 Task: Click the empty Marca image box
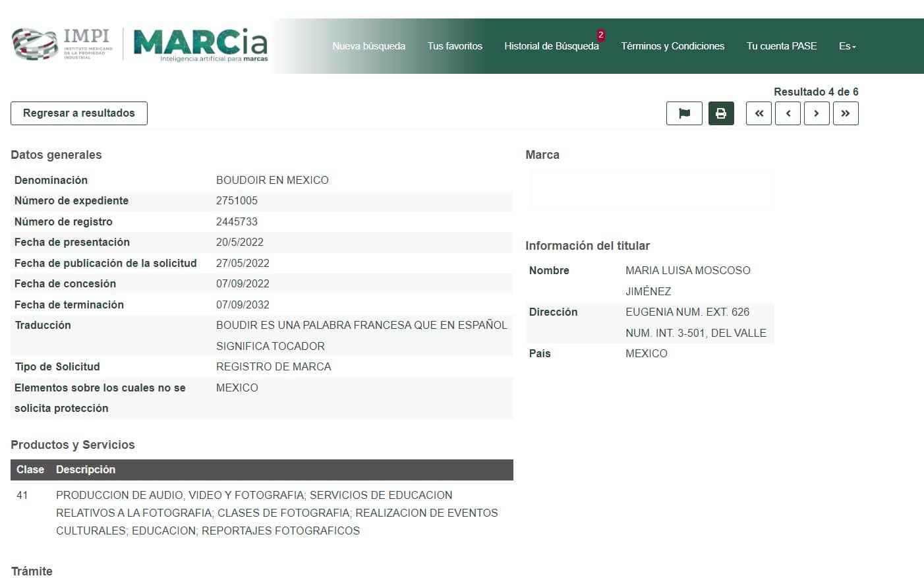[x=652, y=190]
